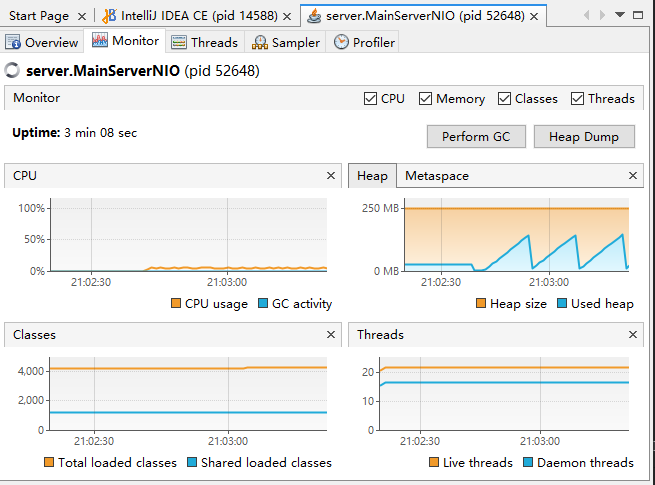Click the IntelliJ IDEA CE tab icon

pyautogui.click(x=109, y=16)
